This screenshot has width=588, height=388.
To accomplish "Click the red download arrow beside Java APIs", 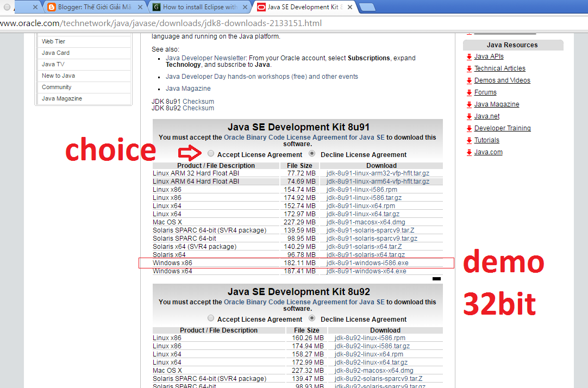I will pos(469,57).
